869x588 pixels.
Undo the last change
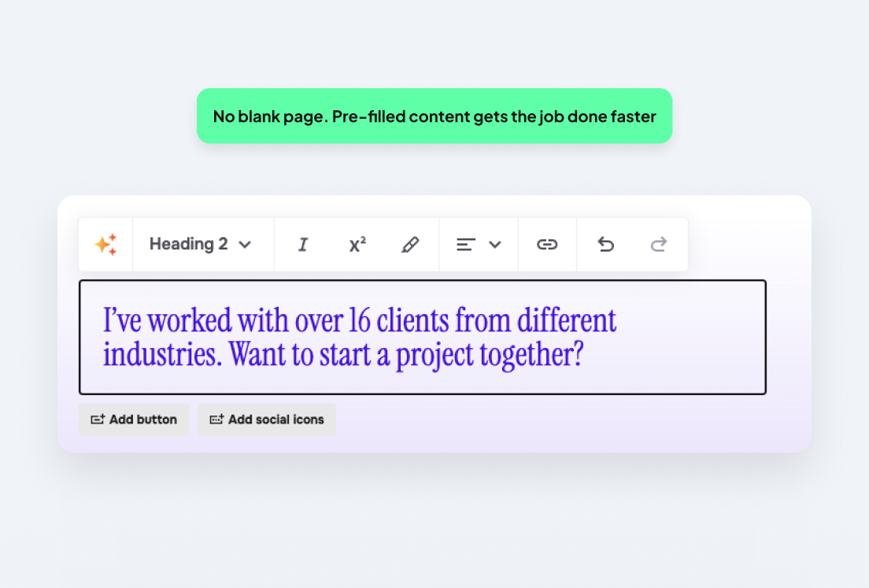[x=606, y=244]
